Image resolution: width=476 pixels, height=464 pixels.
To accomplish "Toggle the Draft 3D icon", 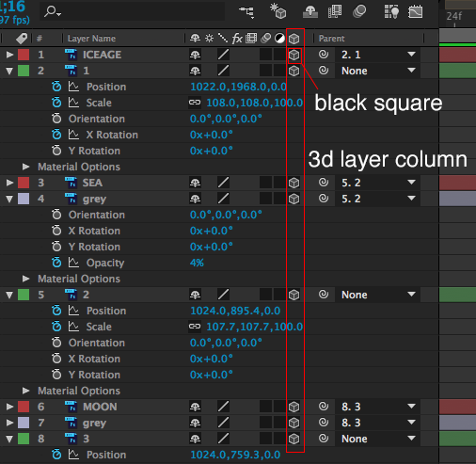I will 278,11.
